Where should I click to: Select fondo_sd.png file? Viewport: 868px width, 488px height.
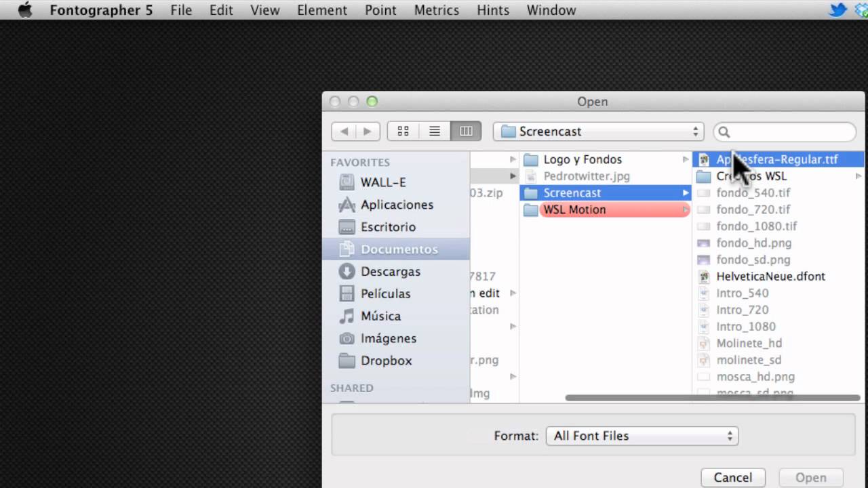point(777,259)
